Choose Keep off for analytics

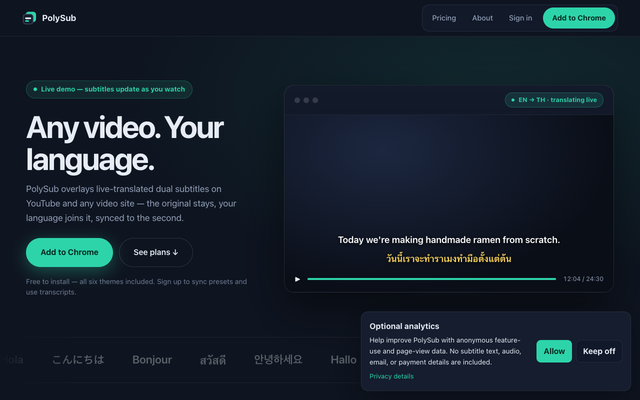tap(599, 351)
